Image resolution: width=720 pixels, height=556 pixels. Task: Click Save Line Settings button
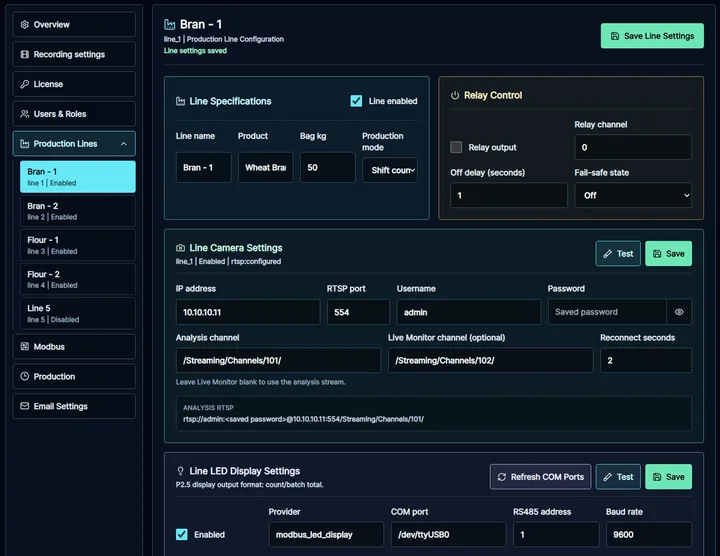[x=652, y=36]
